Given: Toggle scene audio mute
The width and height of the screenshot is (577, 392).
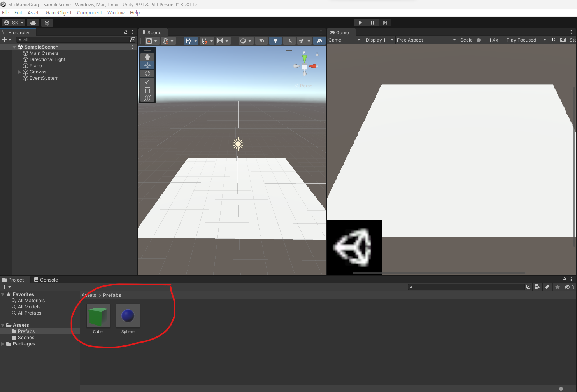Looking at the screenshot, I should click(x=289, y=41).
